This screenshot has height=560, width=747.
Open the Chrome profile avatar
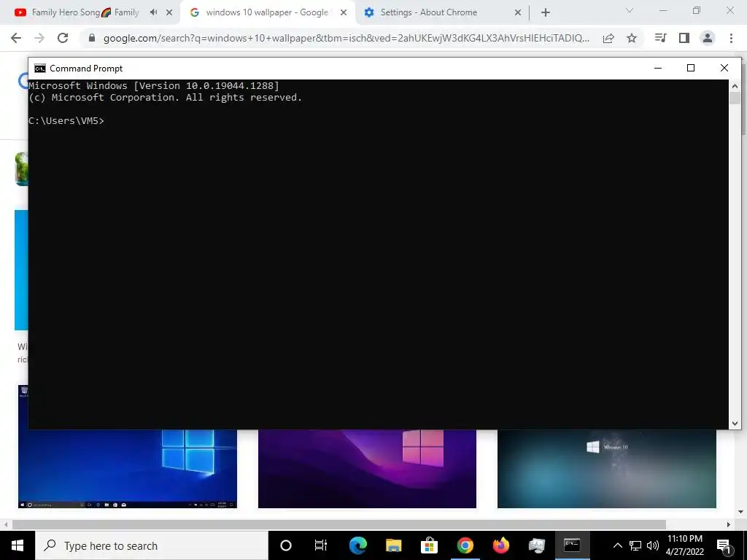pos(708,38)
